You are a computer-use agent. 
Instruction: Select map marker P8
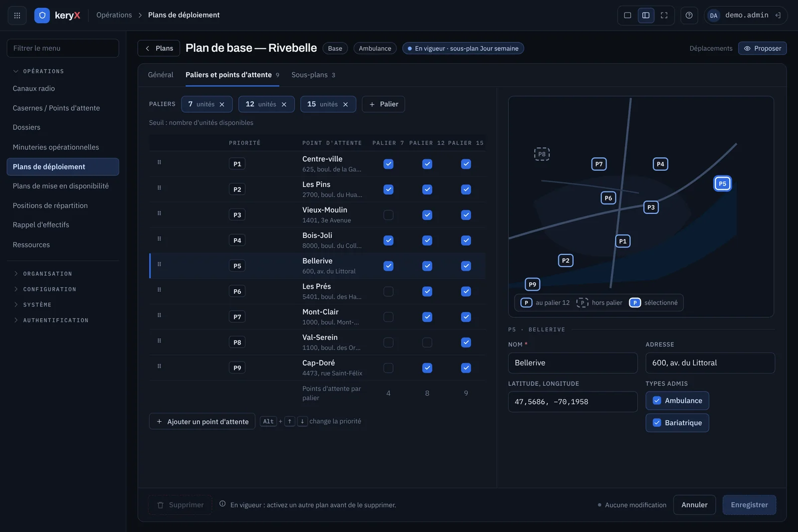(x=542, y=154)
